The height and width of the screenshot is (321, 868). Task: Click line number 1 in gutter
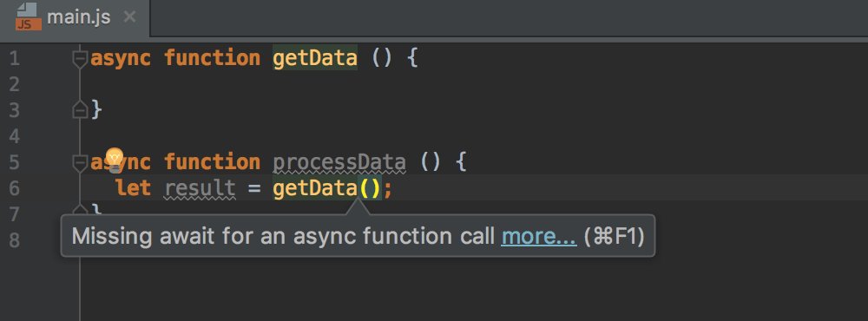tap(15, 58)
